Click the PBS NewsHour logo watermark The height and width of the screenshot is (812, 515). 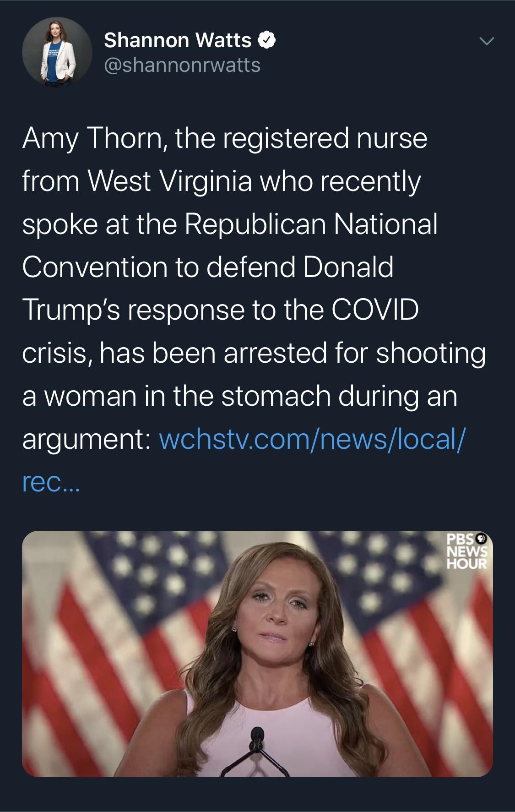[467, 551]
